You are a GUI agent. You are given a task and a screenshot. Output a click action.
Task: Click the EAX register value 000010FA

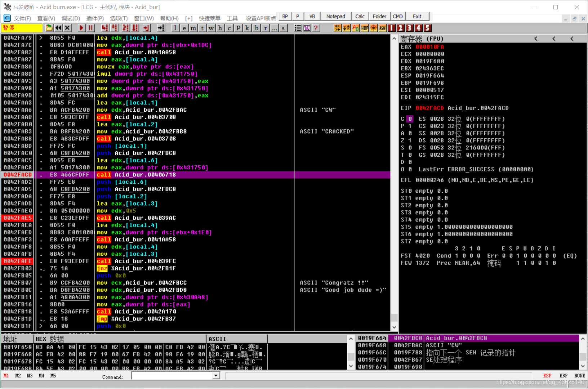pos(429,47)
